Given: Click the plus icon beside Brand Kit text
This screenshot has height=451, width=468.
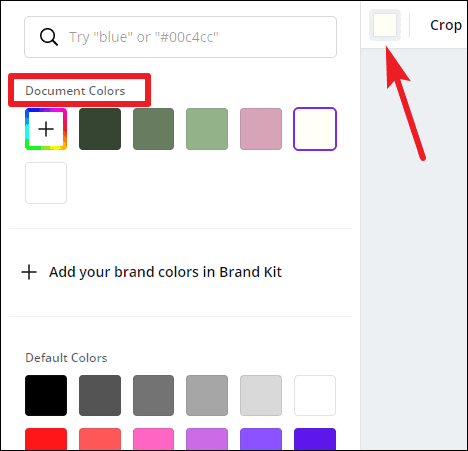Looking at the screenshot, I should click(29, 272).
